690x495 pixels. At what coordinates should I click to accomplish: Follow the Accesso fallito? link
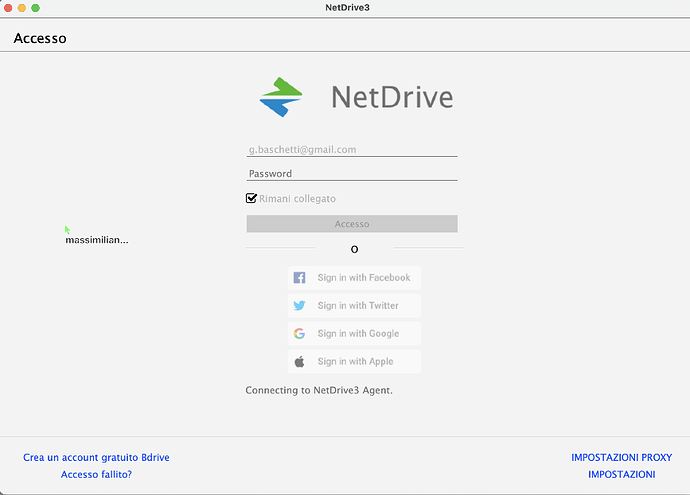[x=96, y=475]
